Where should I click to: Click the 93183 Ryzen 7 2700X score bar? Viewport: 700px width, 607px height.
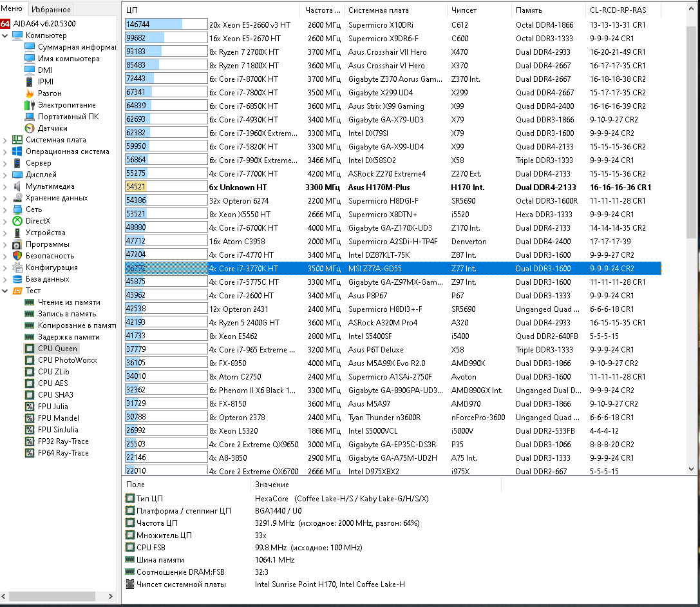point(166,52)
